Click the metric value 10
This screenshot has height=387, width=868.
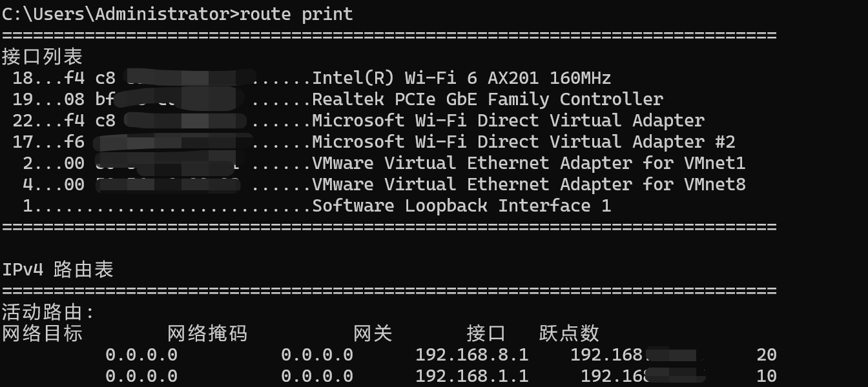pyautogui.click(x=766, y=376)
